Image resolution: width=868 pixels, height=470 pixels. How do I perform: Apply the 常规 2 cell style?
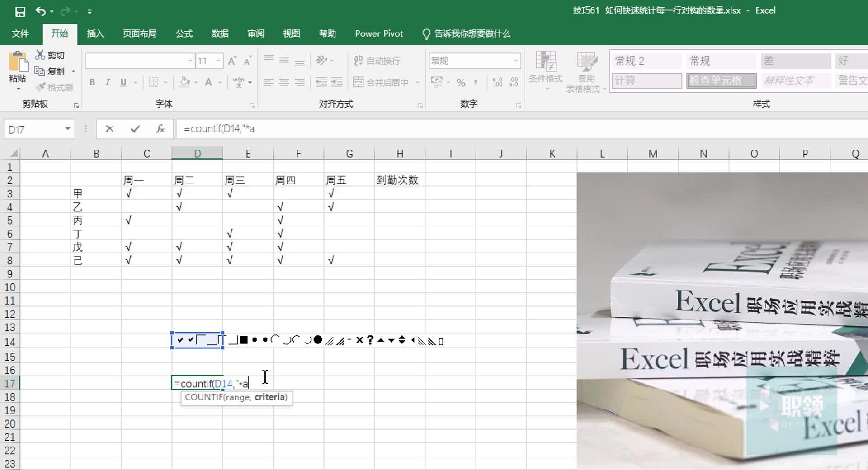646,61
